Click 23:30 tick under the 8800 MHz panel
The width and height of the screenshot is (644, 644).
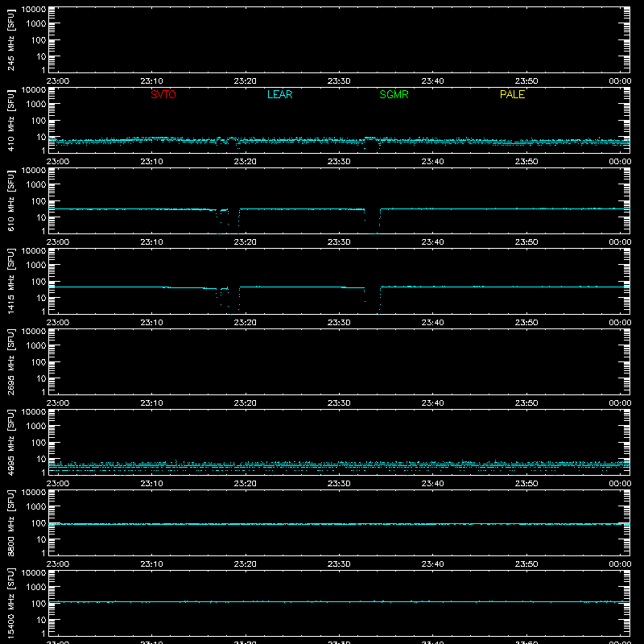click(x=339, y=564)
